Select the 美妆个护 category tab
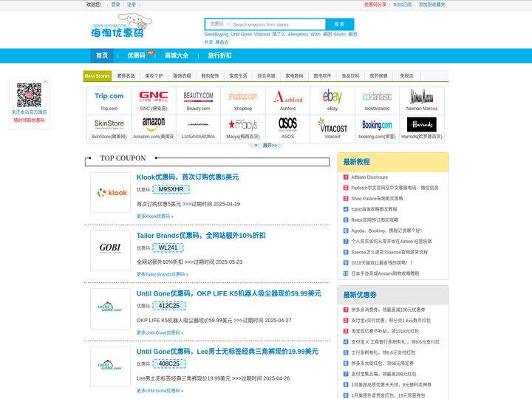The image size is (532, 399). point(154,76)
